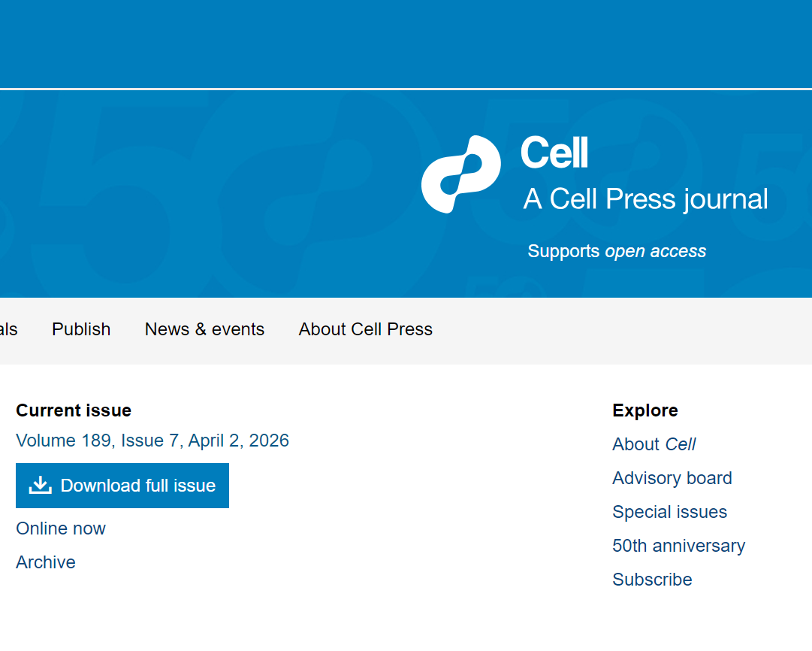This screenshot has height=651, width=812.
Task: Open the Publish menu
Action: 80,329
